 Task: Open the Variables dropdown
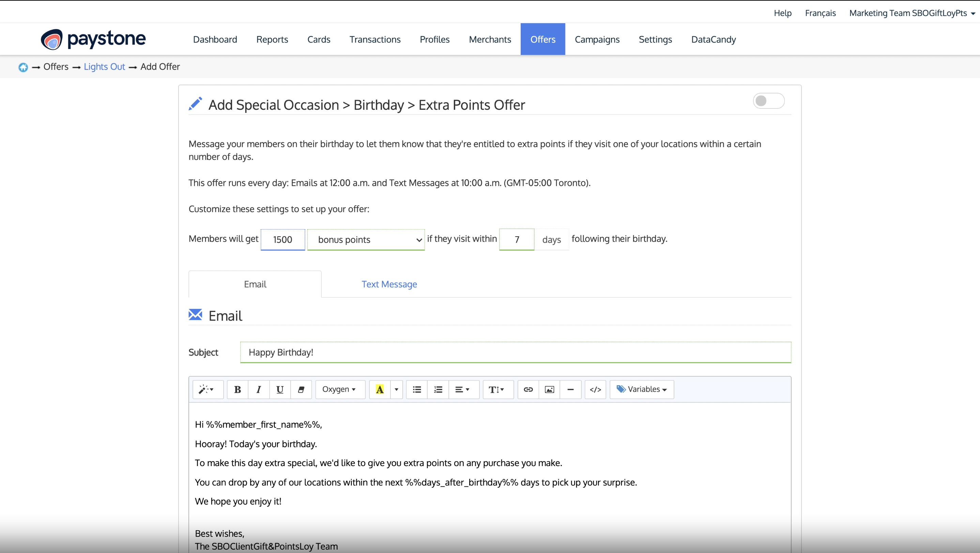coord(641,389)
